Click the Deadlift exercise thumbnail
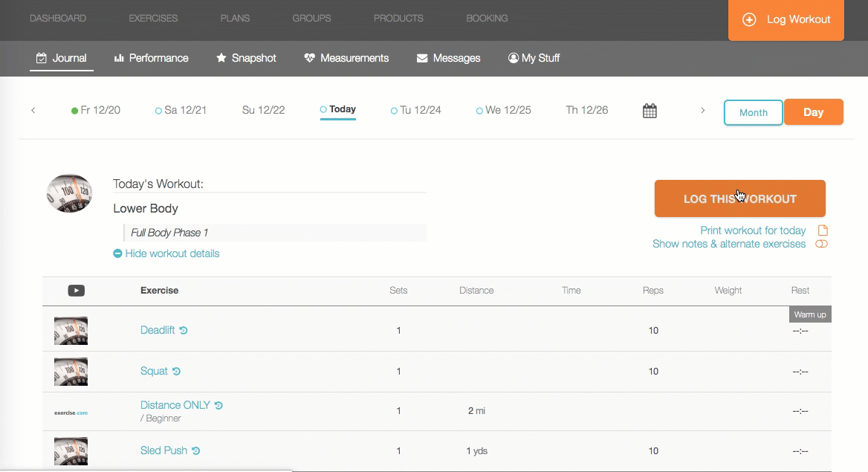The width and height of the screenshot is (868, 472). click(x=71, y=331)
